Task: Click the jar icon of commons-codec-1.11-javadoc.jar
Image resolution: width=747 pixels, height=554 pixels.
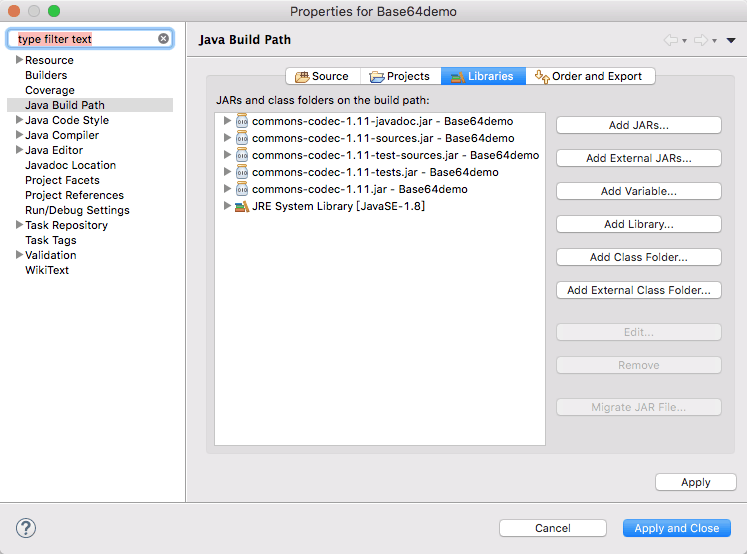Action: [242, 121]
